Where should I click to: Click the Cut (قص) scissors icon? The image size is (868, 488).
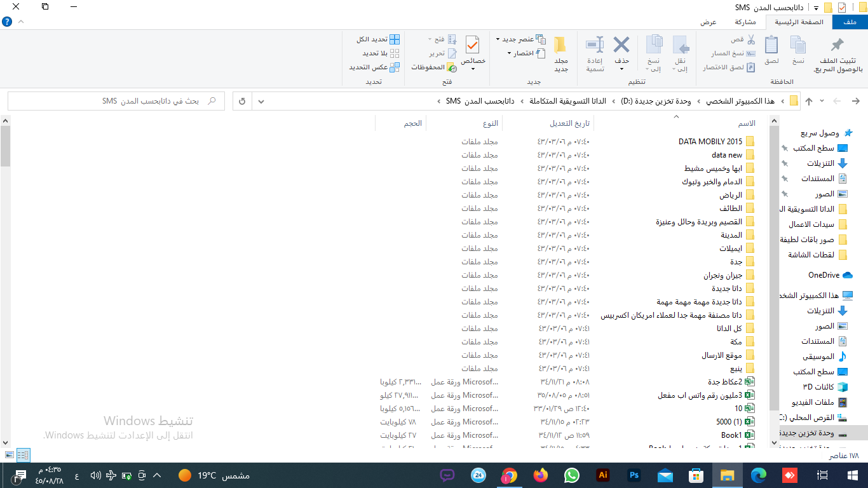tap(750, 39)
